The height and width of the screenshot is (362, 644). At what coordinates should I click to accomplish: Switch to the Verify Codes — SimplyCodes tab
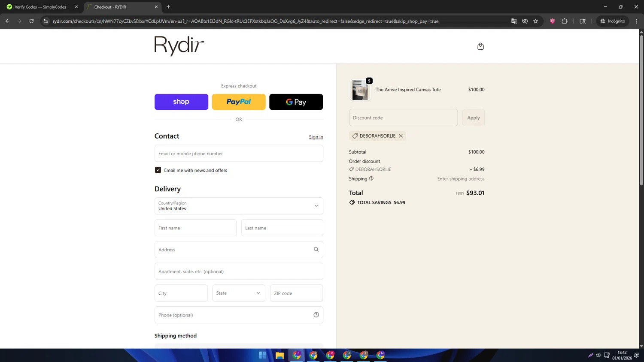[x=40, y=7]
